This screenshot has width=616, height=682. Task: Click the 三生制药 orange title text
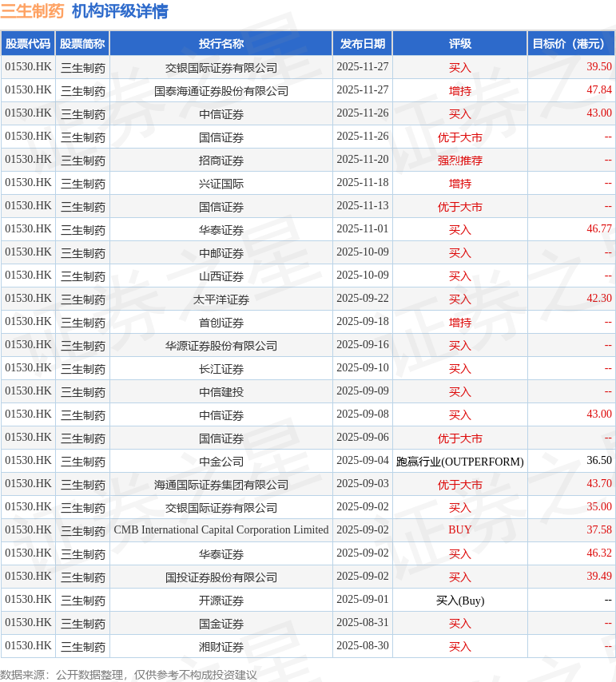(32, 11)
